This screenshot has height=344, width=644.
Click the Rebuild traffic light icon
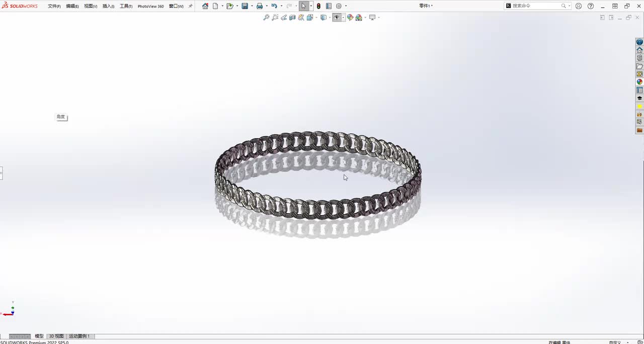(318, 6)
